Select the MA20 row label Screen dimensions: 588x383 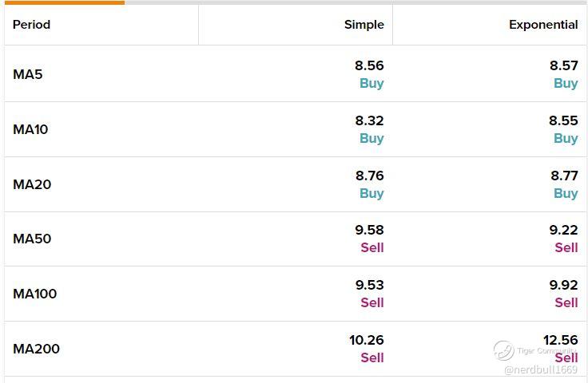[x=32, y=184]
